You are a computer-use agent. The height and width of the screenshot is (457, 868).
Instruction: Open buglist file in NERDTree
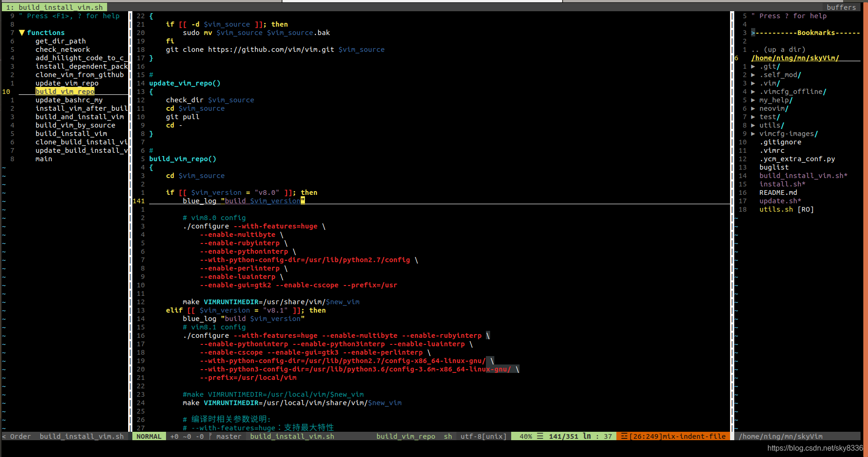[774, 167]
